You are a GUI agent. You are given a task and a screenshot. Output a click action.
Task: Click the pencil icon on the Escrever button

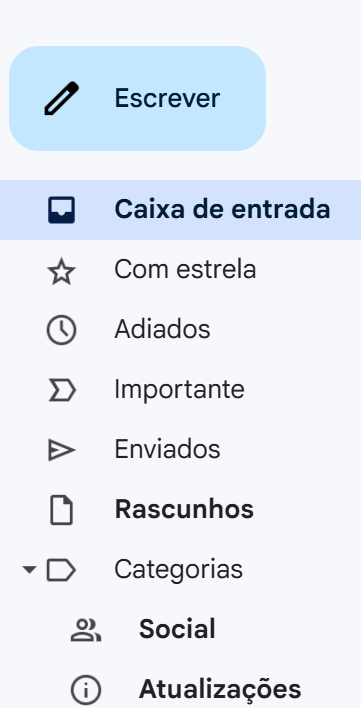61,98
